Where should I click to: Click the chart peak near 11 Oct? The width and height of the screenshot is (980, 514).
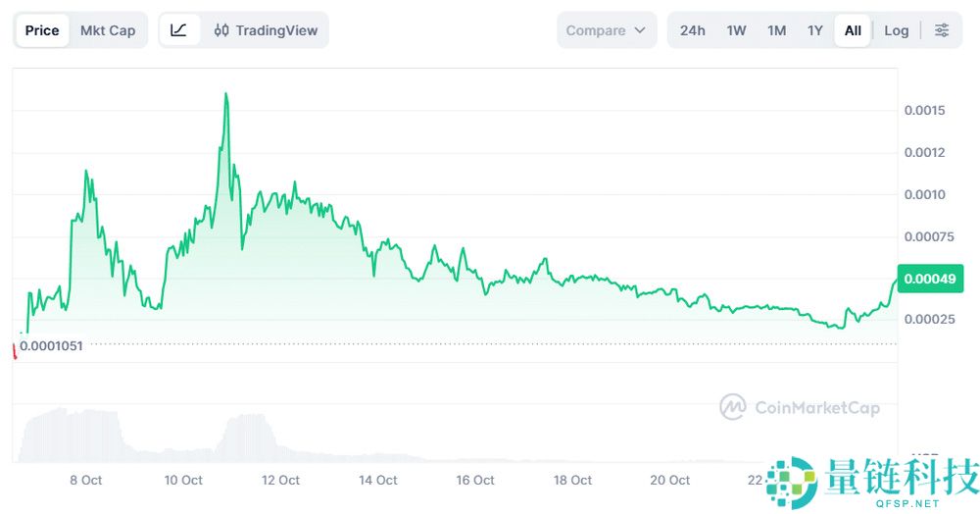click(x=226, y=94)
